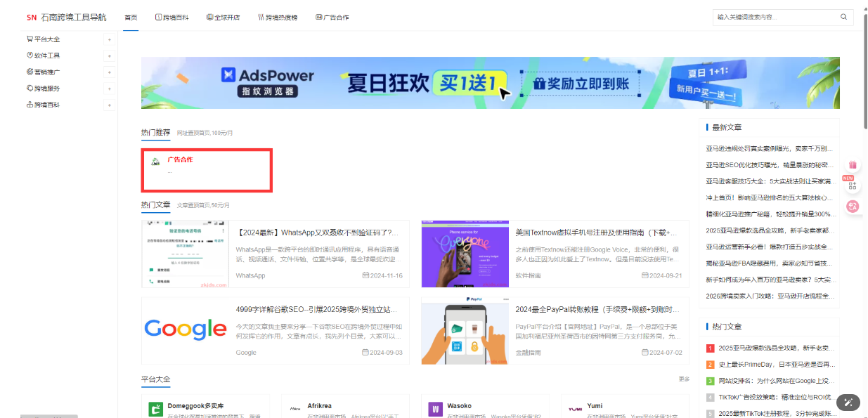Open the translation (中/A) floating icon
This screenshot has width=868, height=418.
click(x=851, y=206)
